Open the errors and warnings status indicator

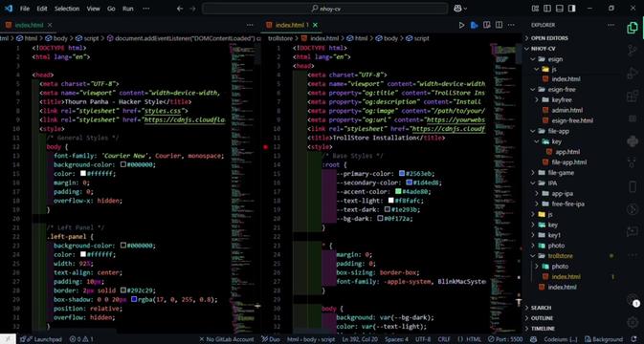pyautogui.click(x=81, y=339)
